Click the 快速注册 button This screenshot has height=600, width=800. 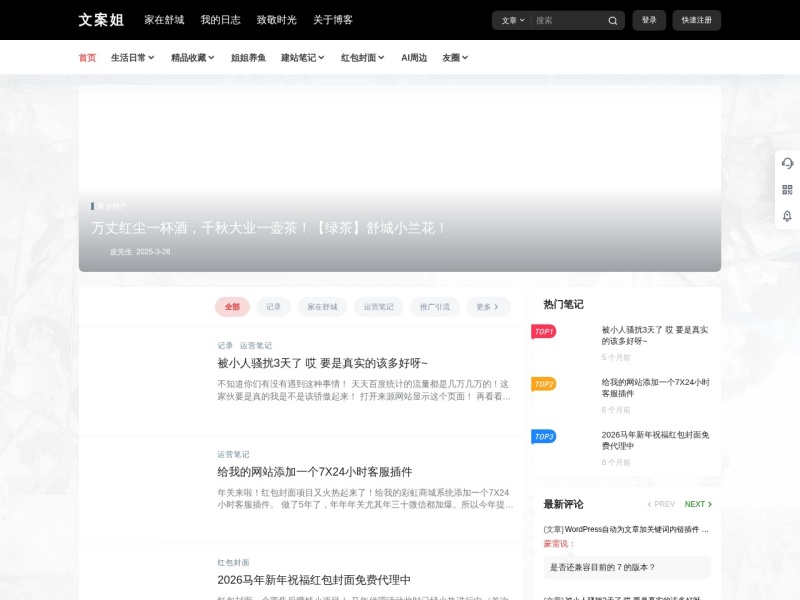click(696, 20)
